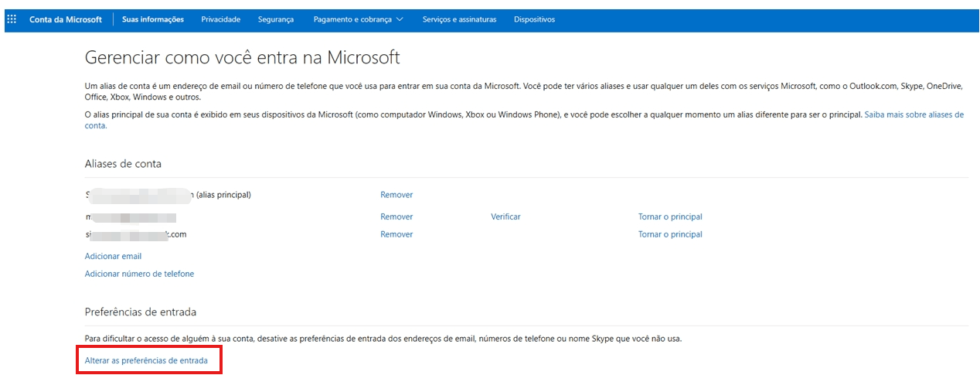Open the Segurança tab
This screenshot has height=375, width=980.
[276, 19]
